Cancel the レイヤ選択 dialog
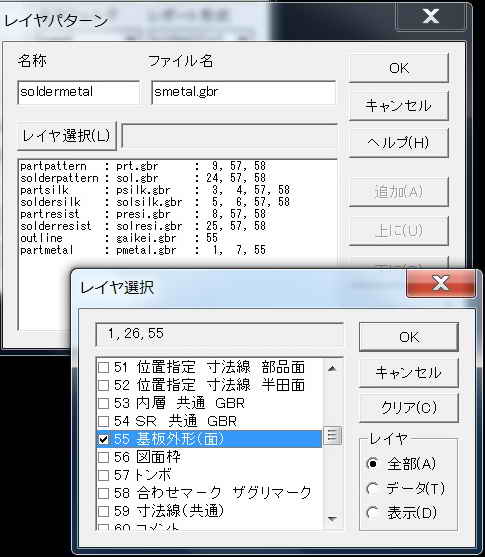 click(x=409, y=372)
